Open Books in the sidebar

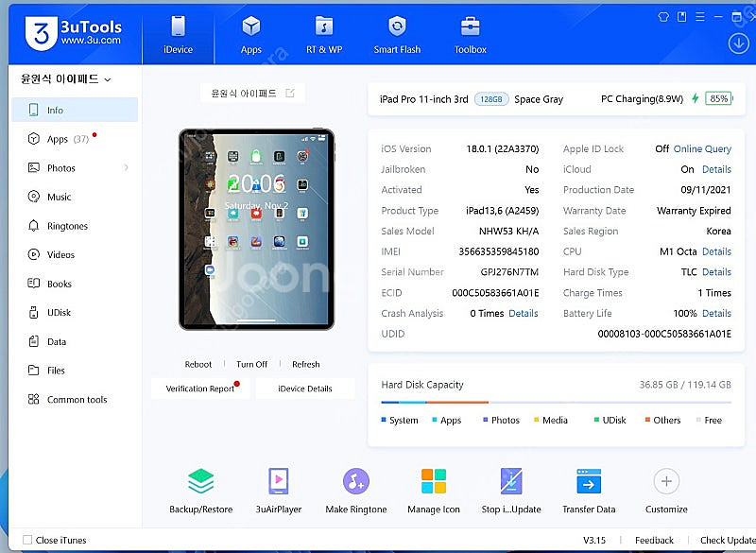[x=75, y=284]
